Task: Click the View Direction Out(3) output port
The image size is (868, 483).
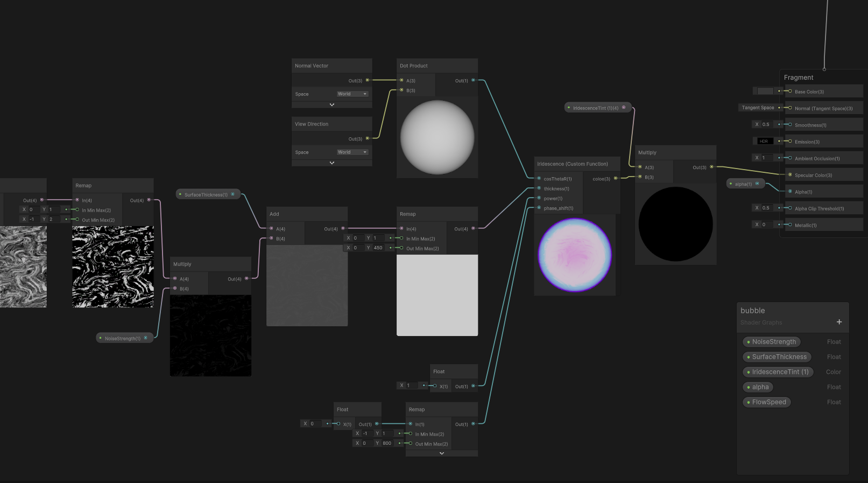Action: 368,138
